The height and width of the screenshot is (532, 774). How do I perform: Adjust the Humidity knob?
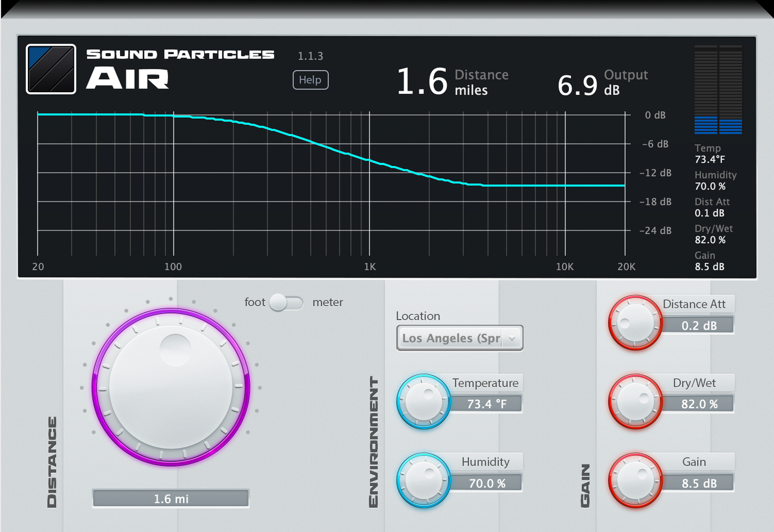(x=424, y=479)
